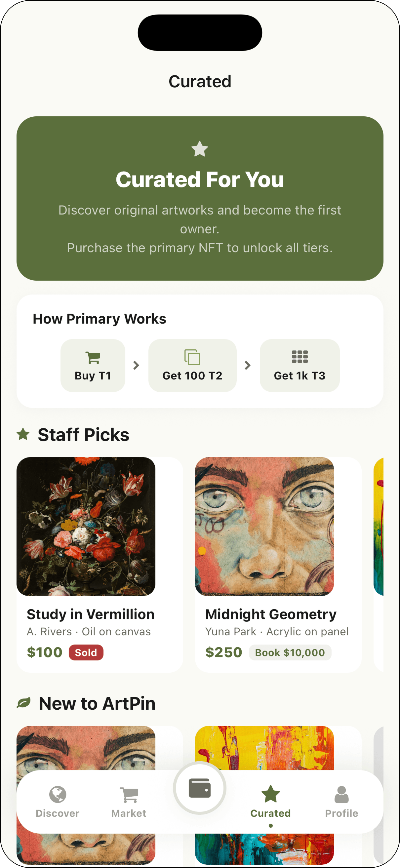Tap the Study in Vermillion title
Screen dimensions: 400x868
(91, 614)
